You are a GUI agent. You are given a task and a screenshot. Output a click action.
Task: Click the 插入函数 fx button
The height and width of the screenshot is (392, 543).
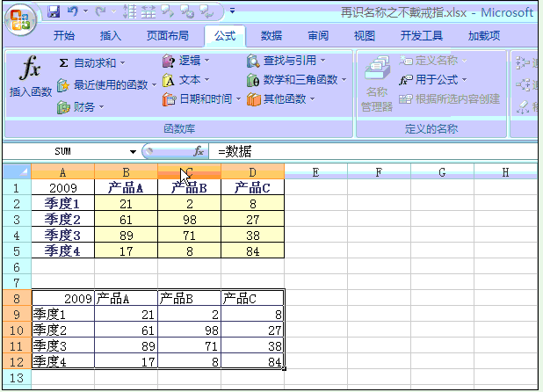(x=31, y=76)
